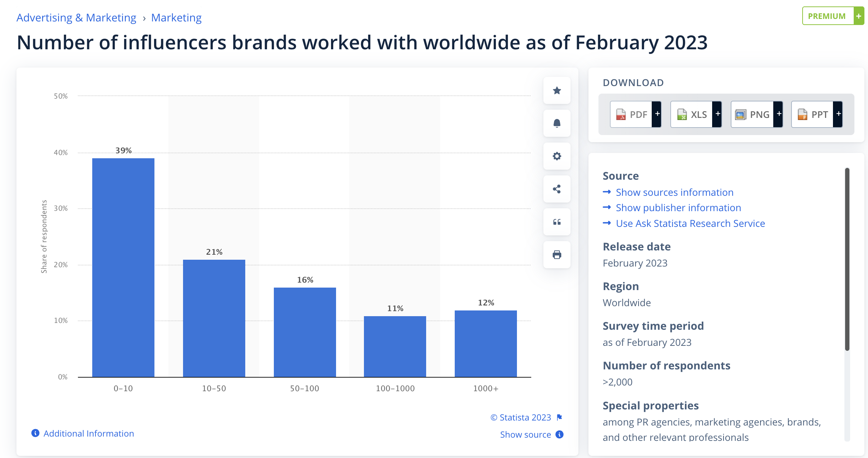This screenshot has height=458, width=868.
Task: Click the print chart icon
Action: (557, 255)
